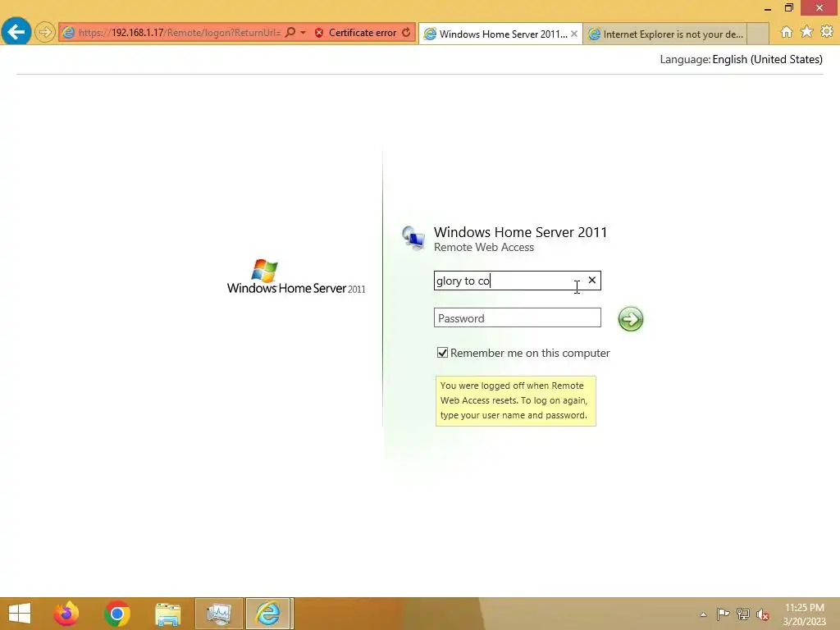Open Favorites with the star icon
Viewport: 840px width, 630px height.
807,32
